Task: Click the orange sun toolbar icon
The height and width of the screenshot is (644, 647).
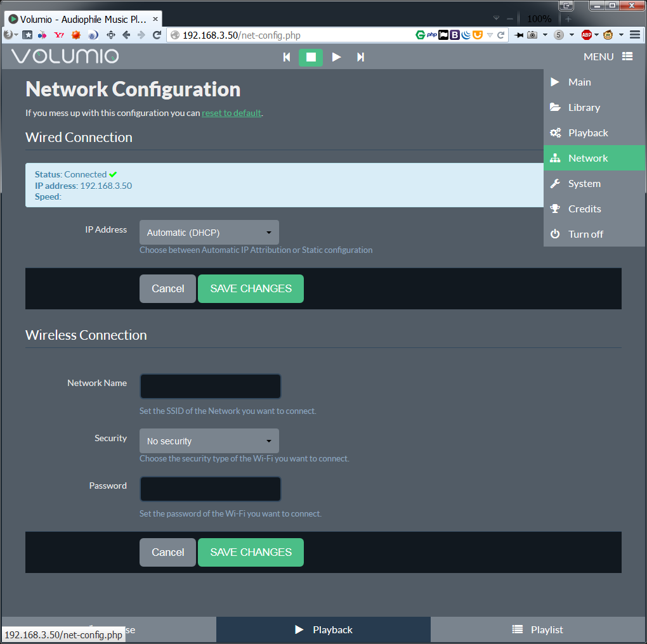Action: 76,35
